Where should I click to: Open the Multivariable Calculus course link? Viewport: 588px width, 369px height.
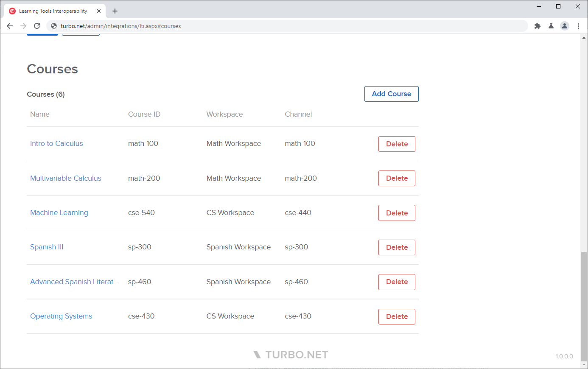(66, 178)
